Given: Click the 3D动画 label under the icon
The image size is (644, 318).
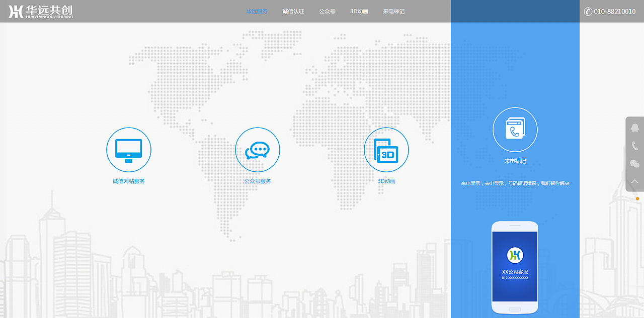Looking at the screenshot, I should click(386, 181).
